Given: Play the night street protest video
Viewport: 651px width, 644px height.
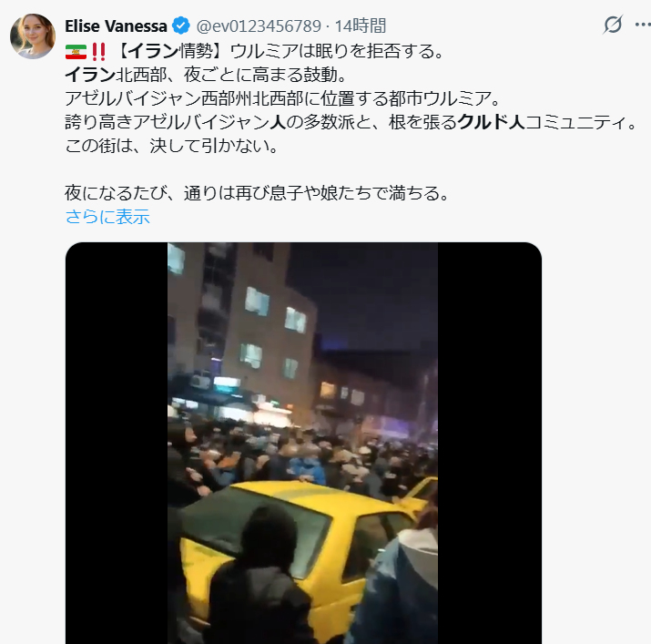Looking at the screenshot, I should [x=303, y=443].
